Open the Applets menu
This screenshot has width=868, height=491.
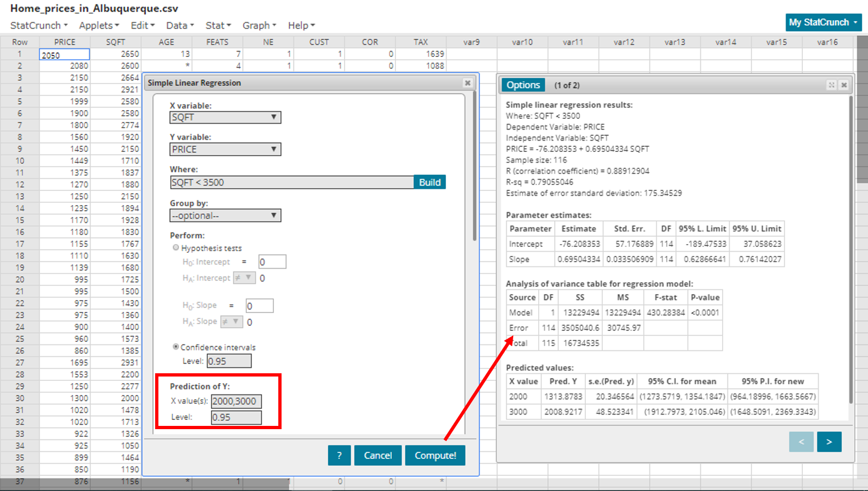click(99, 25)
